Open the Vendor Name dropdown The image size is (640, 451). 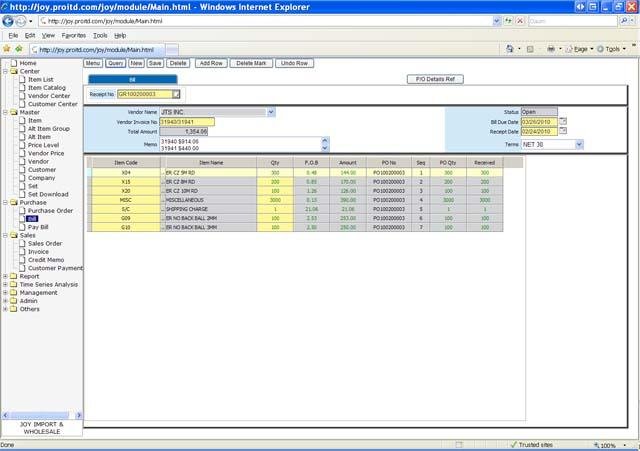271,112
